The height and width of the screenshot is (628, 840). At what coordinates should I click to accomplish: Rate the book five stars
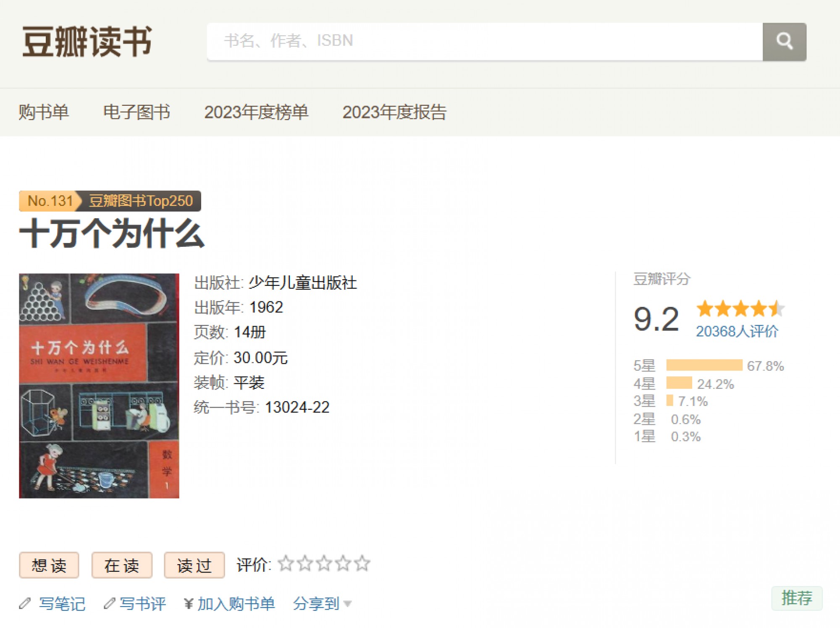pos(362,563)
